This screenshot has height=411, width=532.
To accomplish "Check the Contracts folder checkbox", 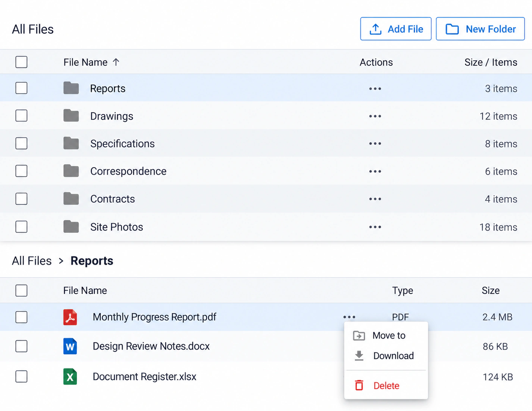I will (21, 199).
